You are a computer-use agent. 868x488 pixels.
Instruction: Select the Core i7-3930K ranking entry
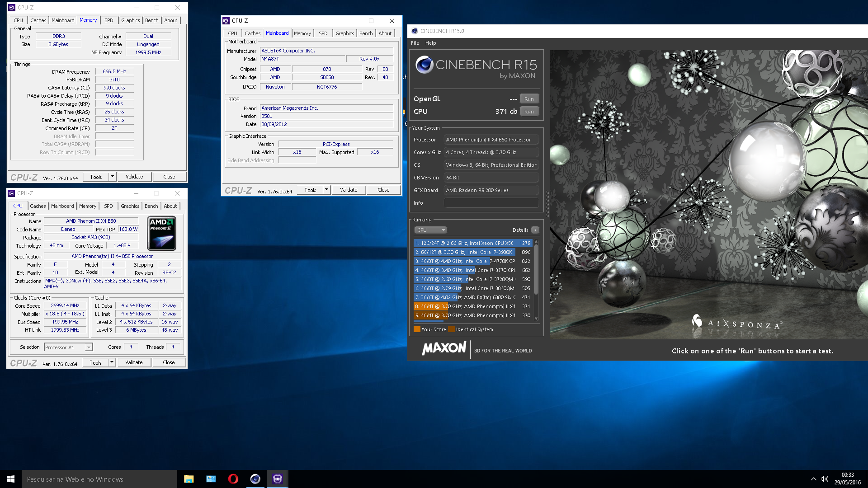pyautogui.click(x=473, y=252)
